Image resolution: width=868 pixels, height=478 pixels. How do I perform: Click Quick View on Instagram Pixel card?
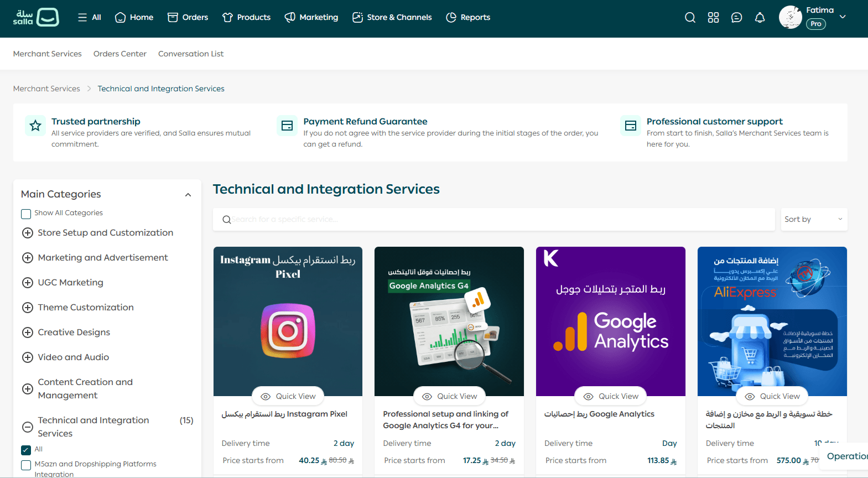tap(288, 396)
